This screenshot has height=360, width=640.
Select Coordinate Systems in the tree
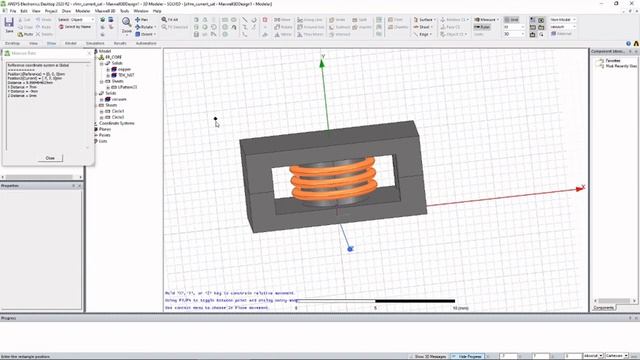(x=116, y=123)
